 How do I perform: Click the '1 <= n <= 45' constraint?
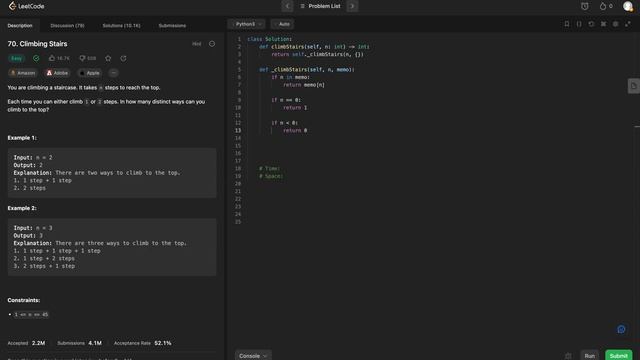31,315
